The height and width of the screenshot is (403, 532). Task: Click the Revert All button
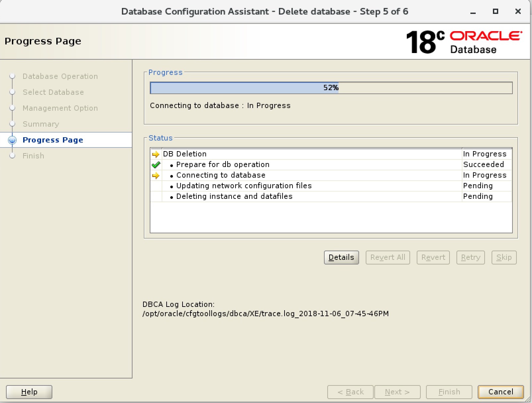coord(388,258)
